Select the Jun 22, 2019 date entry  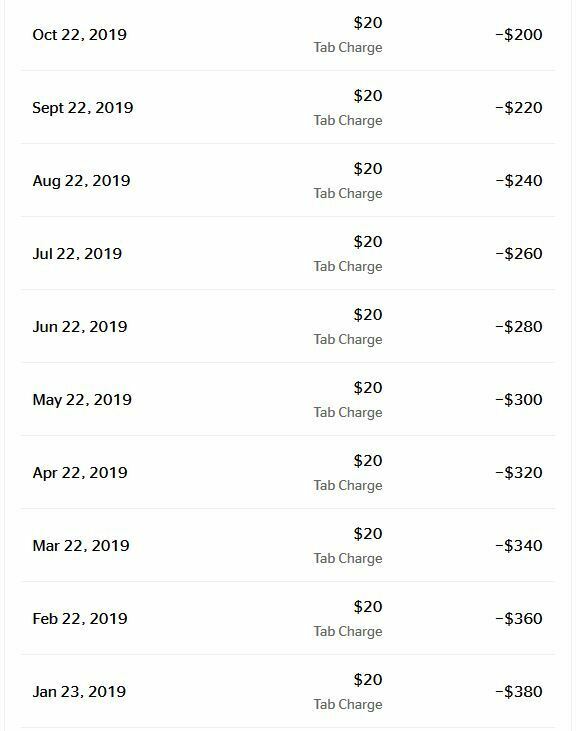80,327
